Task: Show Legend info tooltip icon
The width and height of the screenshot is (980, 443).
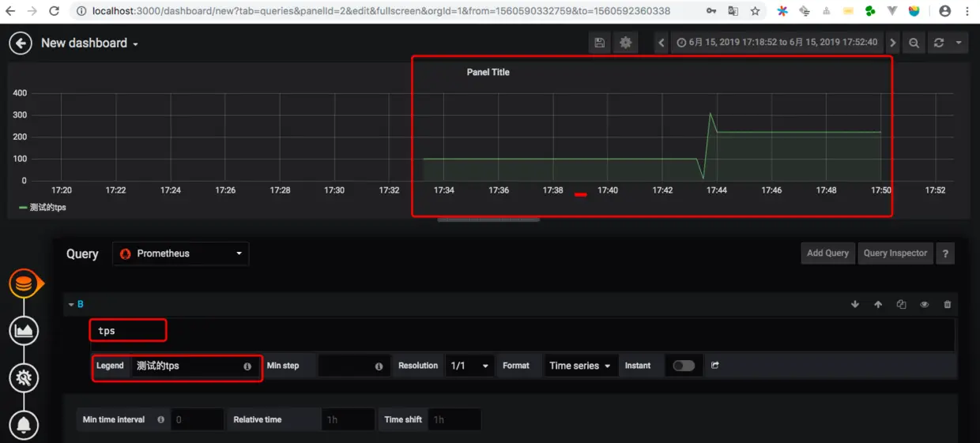Action: [x=247, y=366]
